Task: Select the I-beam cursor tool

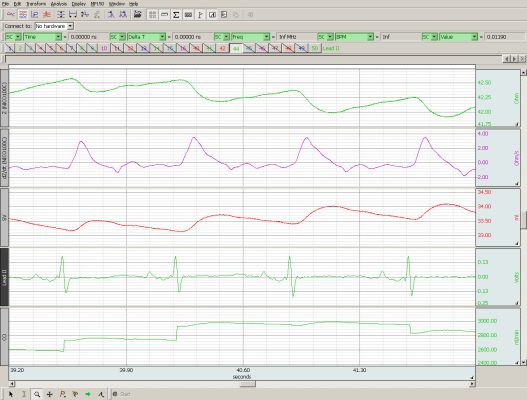Action: (24, 394)
